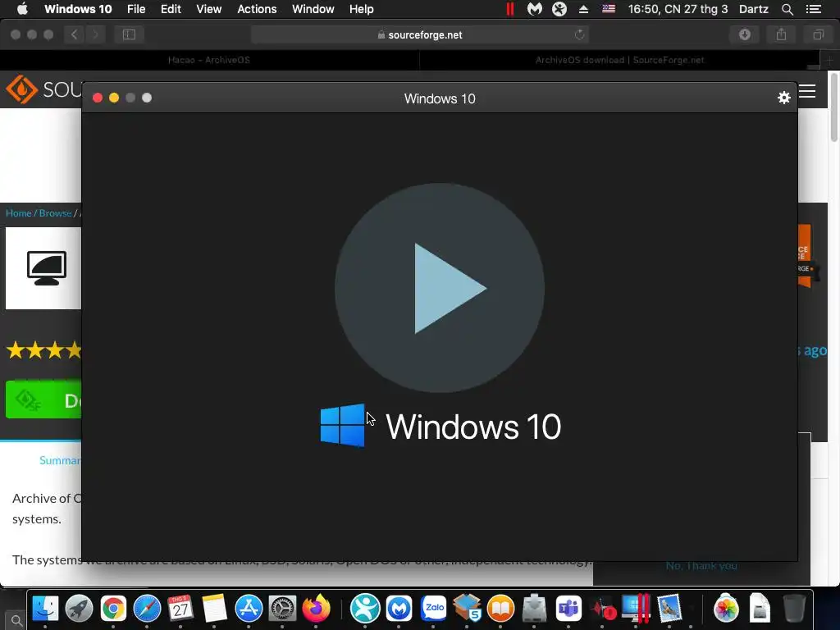Click the Windows logo in VM window
The image size is (840, 630).
point(342,426)
